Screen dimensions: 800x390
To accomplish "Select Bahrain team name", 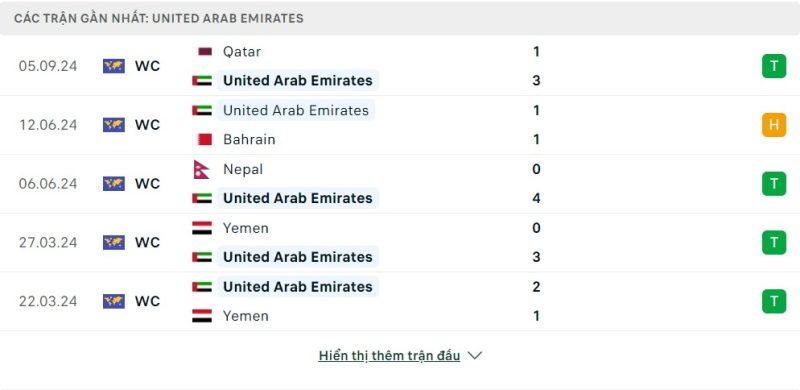I will click(x=249, y=139).
